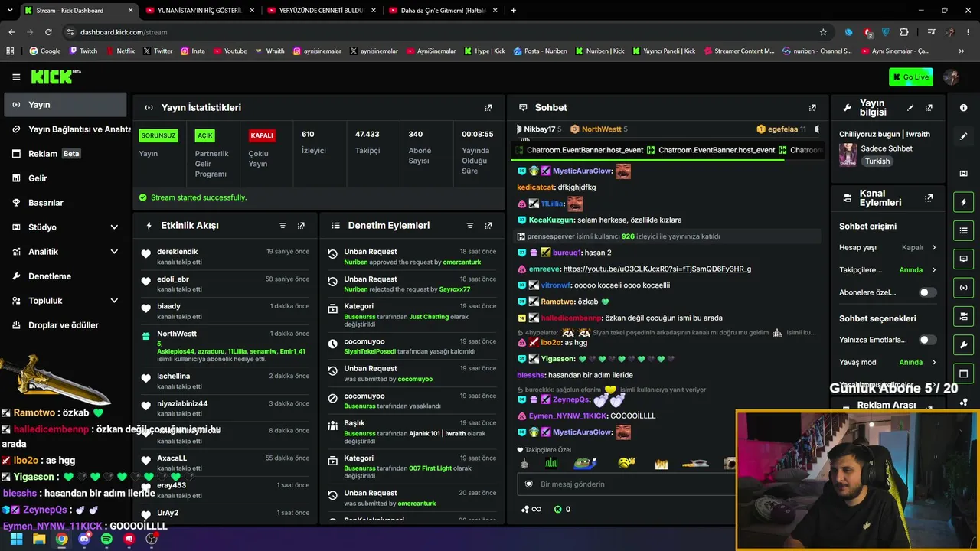Pop out the Kanal Eylemleri panel

click(x=929, y=198)
